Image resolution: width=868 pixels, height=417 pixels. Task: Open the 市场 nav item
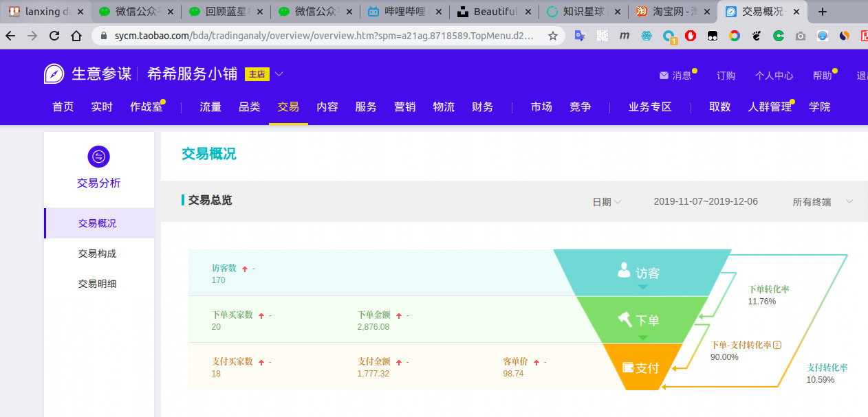click(541, 106)
